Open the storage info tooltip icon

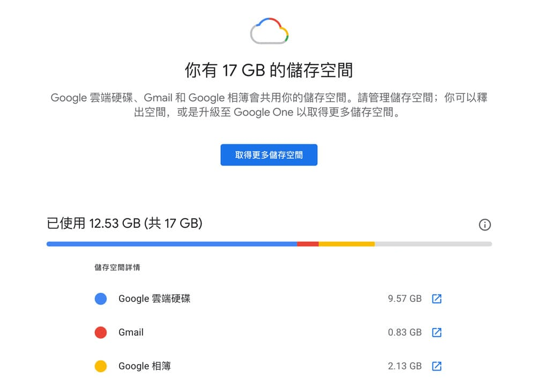[x=485, y=225]
